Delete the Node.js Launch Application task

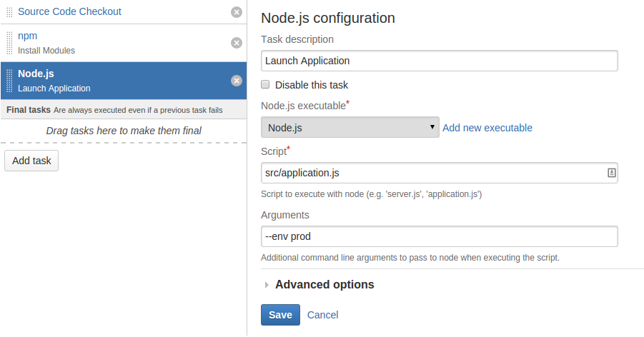[236, 81]
